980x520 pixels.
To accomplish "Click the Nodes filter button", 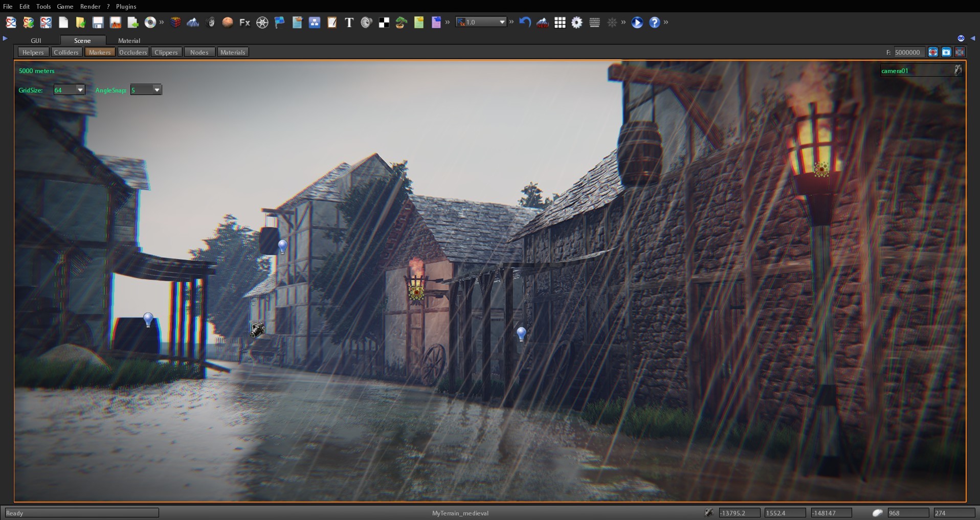I will click(199, 52).
